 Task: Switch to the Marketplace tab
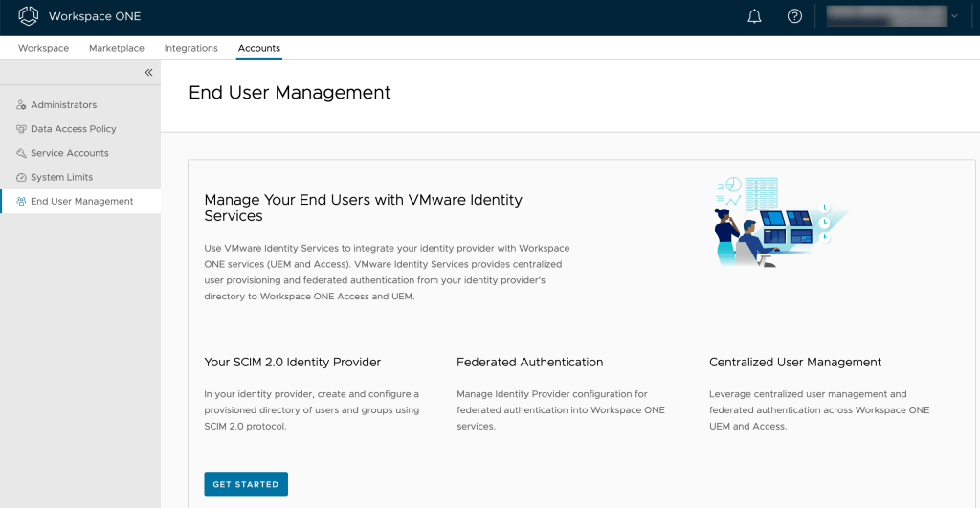pyautogui.click(x=117, y=48)
